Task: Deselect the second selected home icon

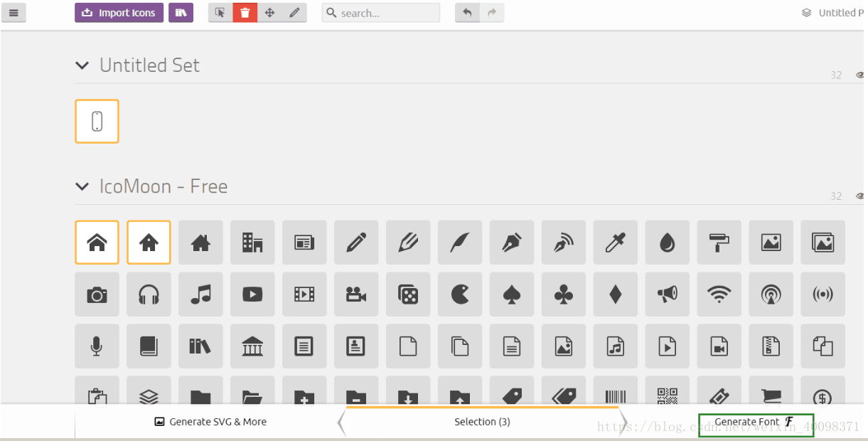Action: [149, 243]
